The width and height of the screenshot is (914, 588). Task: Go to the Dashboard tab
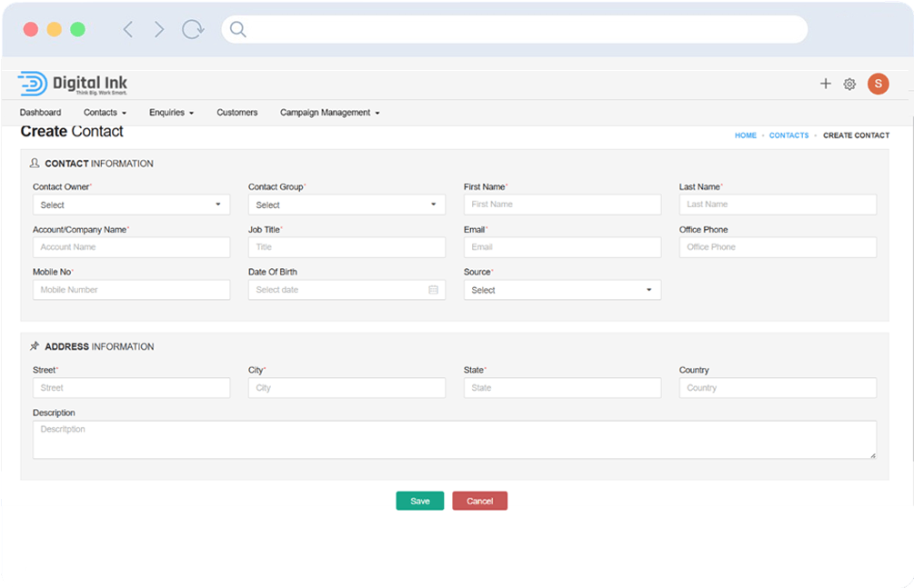41,113
